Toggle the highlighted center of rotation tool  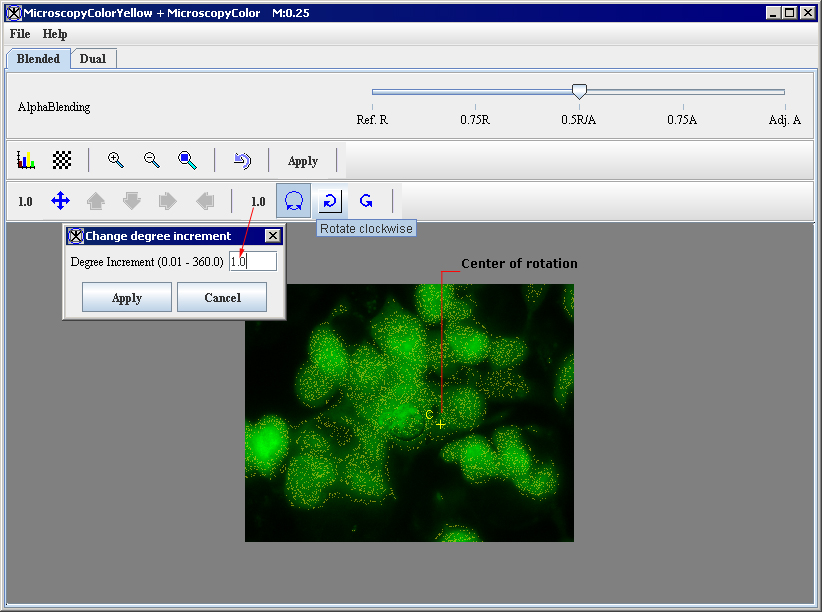[293, 201]
